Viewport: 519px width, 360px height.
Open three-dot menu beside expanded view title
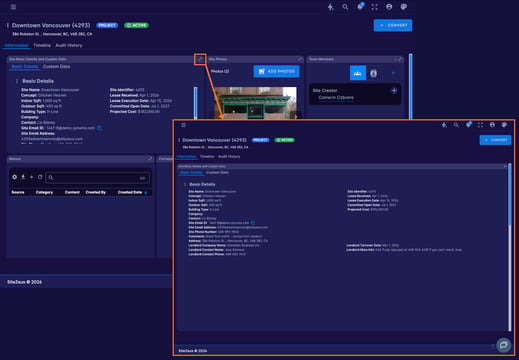179,140
